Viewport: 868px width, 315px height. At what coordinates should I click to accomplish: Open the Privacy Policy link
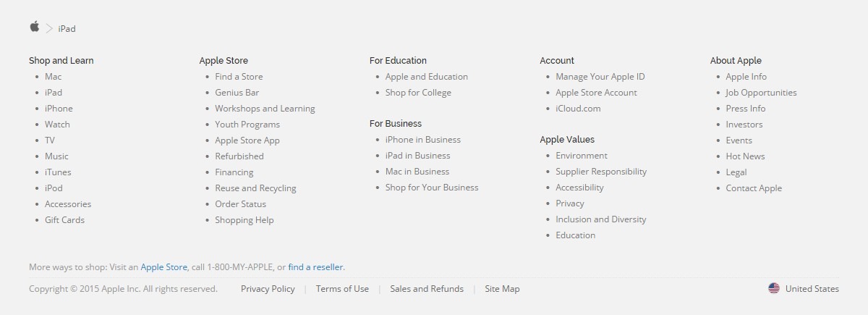click(x=268, y=288)
